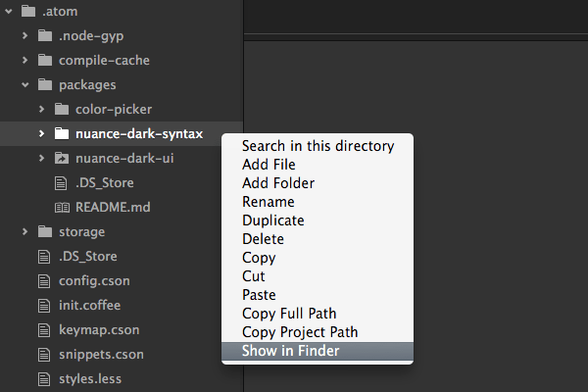Click the color-picker folder icon

[62, 110]
